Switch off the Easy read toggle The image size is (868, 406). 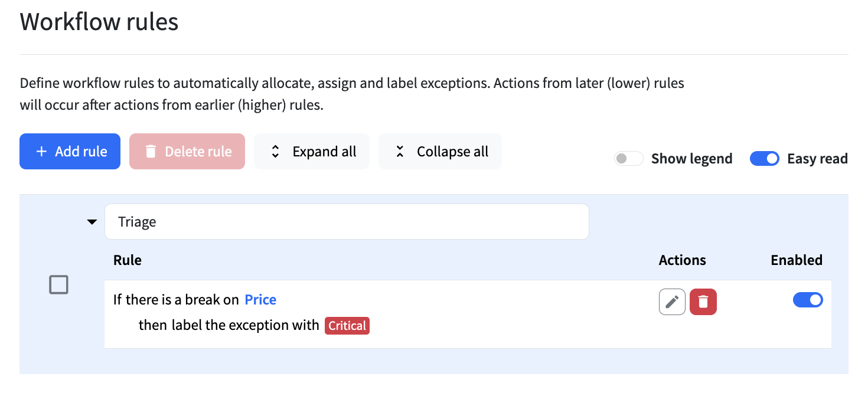pyautogui.click(x=765, y=159)
